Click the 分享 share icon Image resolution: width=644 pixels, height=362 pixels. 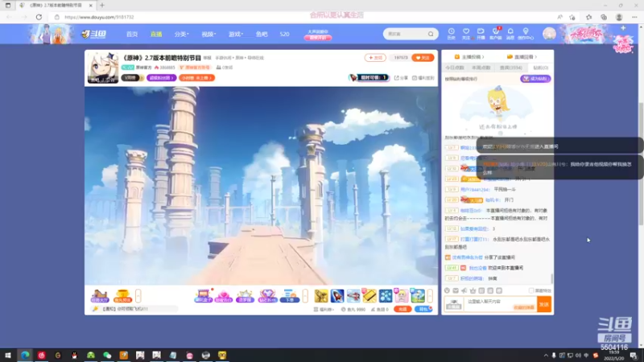(401, 77)
